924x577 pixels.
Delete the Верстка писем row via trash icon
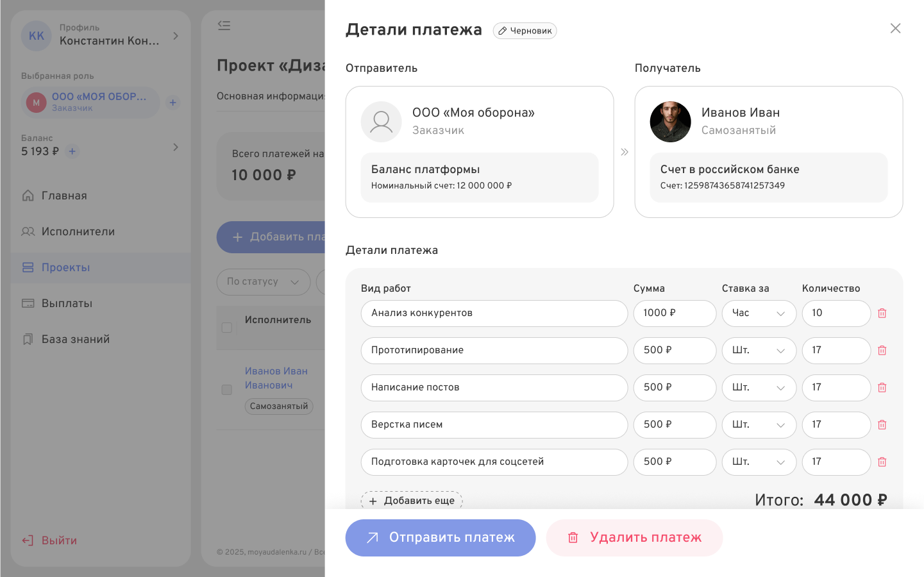pos(882,424)
